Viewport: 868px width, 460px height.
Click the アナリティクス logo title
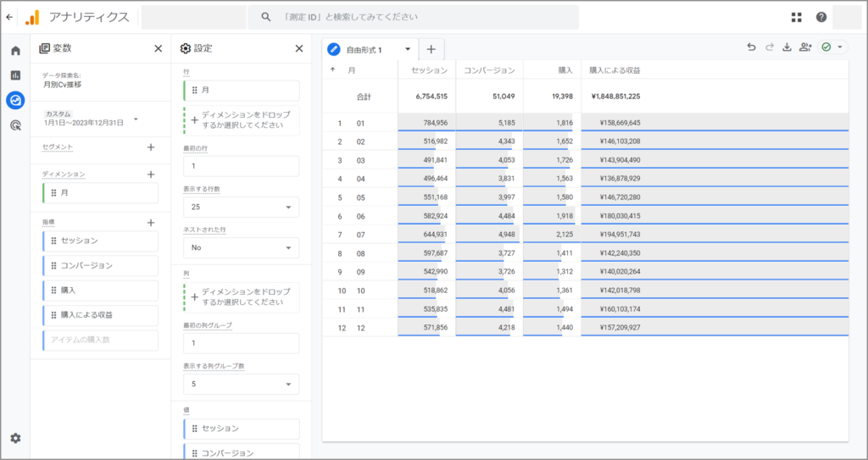[88, 17]
